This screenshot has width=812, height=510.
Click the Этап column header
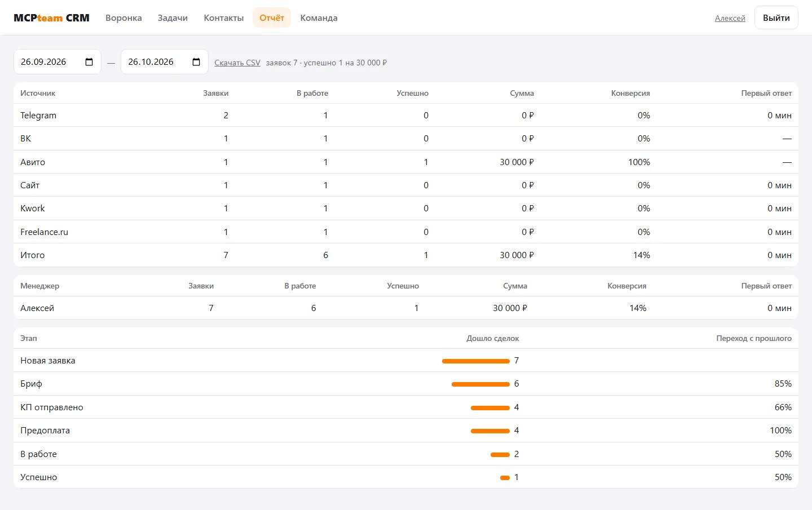[29, 339]
